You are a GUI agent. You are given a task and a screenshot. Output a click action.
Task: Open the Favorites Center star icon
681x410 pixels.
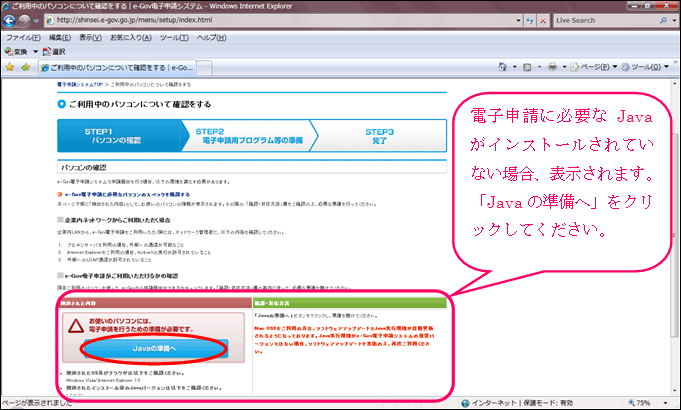pyautogui.click(x=9, y=67)
